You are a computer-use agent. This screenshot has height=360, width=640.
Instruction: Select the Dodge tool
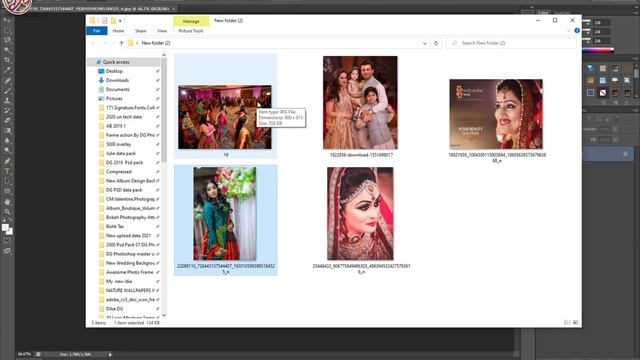coord(7,151)
